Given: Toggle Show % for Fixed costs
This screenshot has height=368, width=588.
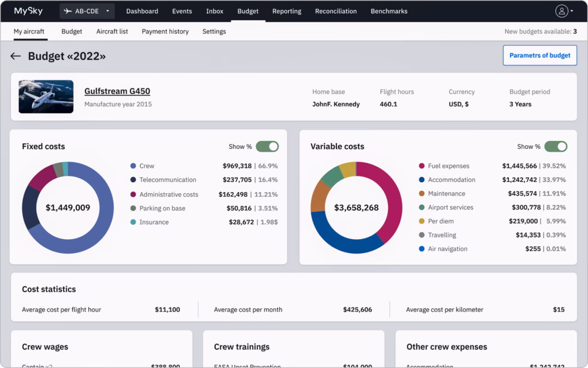Looking at the screenshot, I should pos(267,147).
